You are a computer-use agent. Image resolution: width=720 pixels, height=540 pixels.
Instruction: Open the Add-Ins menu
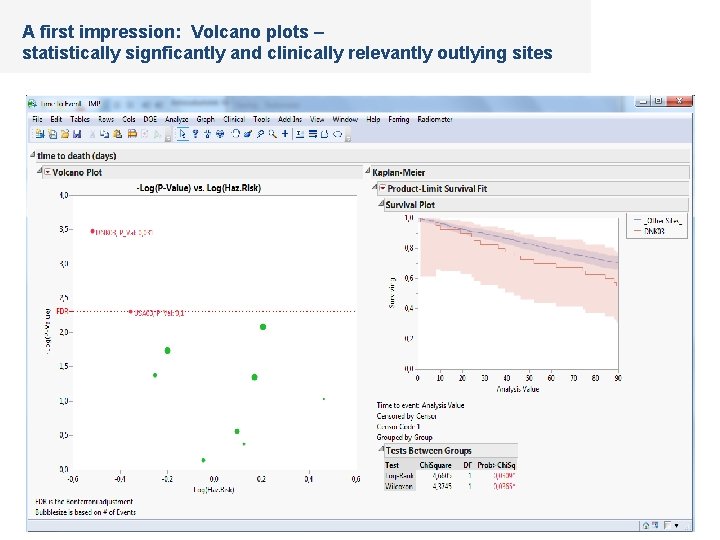coord(290,119)
